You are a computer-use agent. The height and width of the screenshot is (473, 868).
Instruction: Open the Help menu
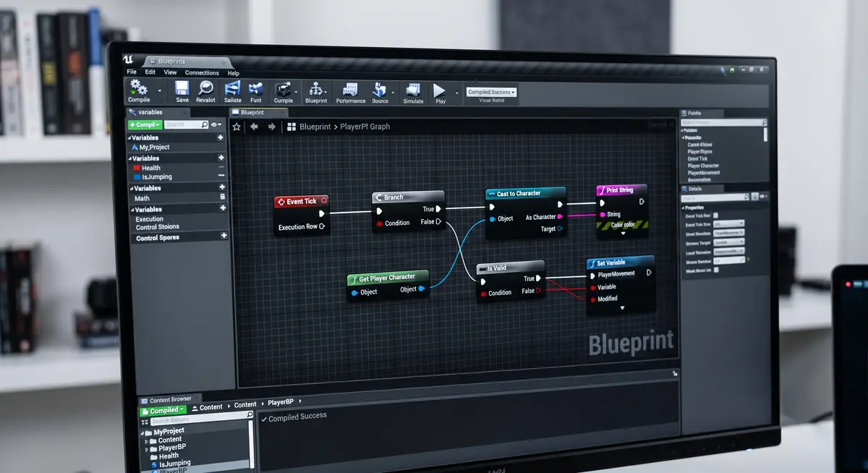tap(234, 73)
